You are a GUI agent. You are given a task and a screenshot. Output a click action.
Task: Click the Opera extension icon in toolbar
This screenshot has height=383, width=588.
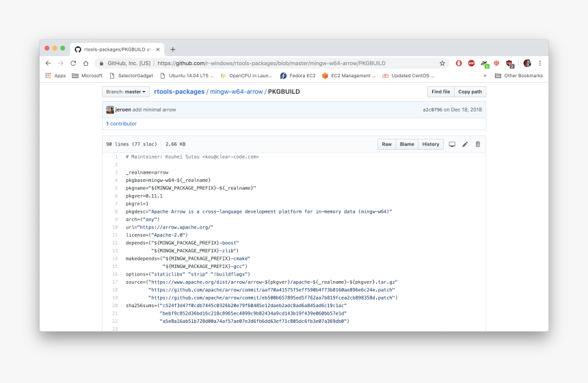pos(459,63)
